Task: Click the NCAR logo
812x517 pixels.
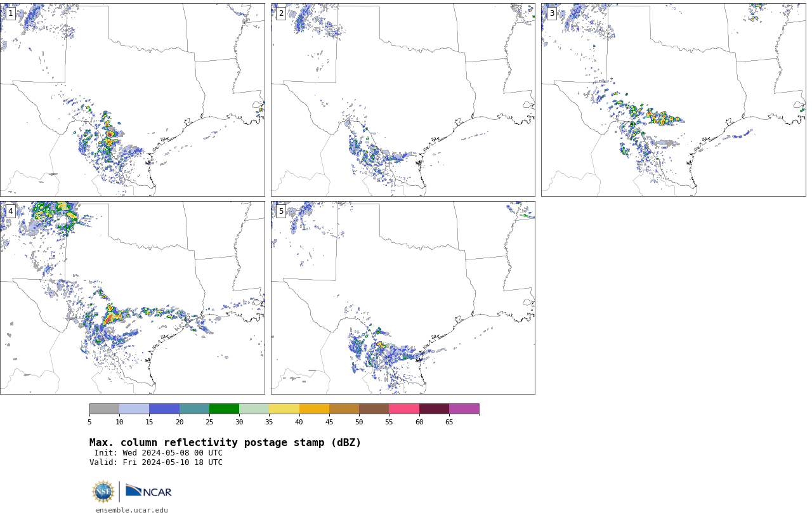Action: point(148,491)
